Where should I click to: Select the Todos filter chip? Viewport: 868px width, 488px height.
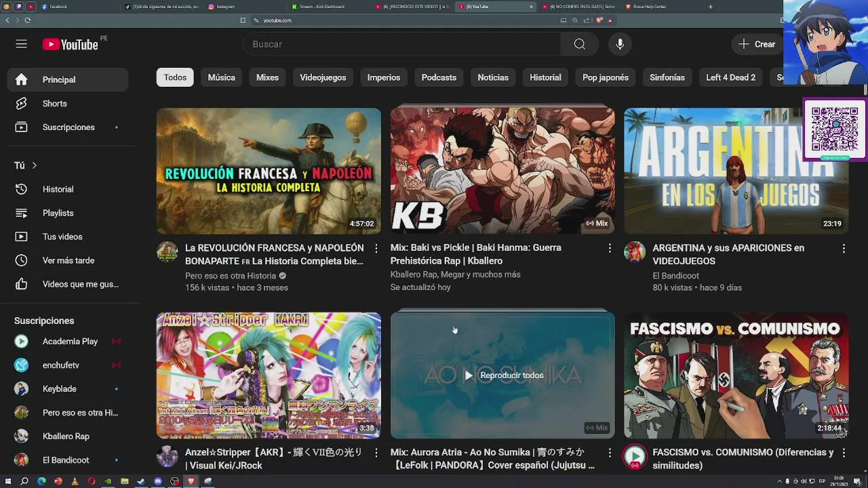[x=175, y=77]
